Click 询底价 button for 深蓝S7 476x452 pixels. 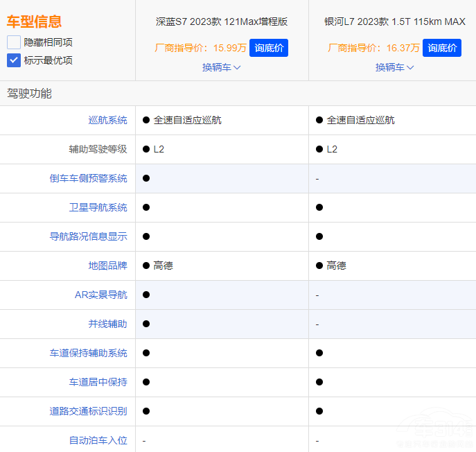(268, 48)
